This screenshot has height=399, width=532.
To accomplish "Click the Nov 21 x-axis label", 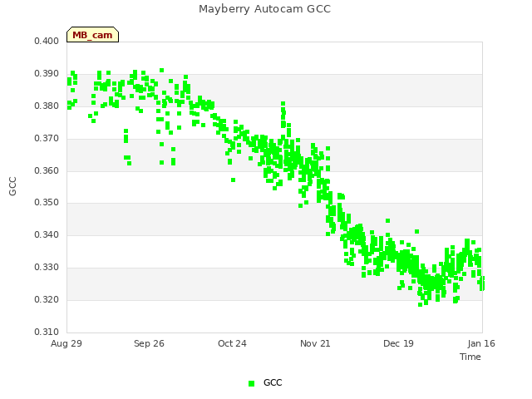I will tap(315, 343).
